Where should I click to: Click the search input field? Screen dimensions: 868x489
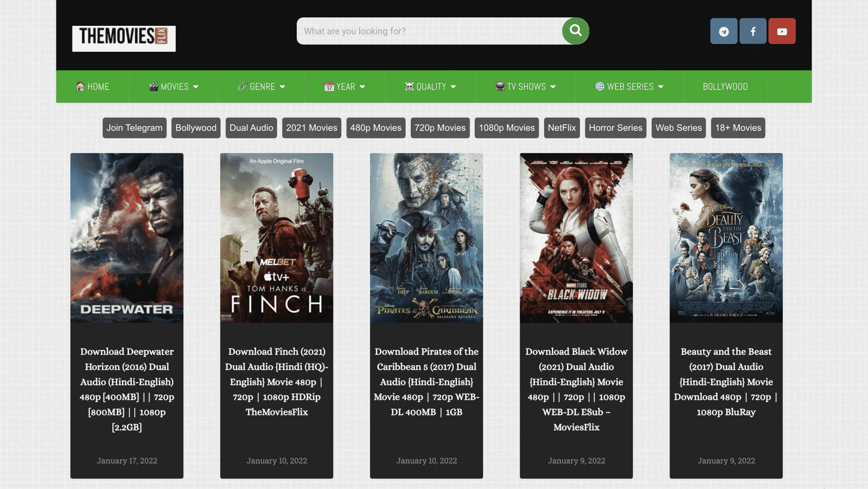[429, 31]
